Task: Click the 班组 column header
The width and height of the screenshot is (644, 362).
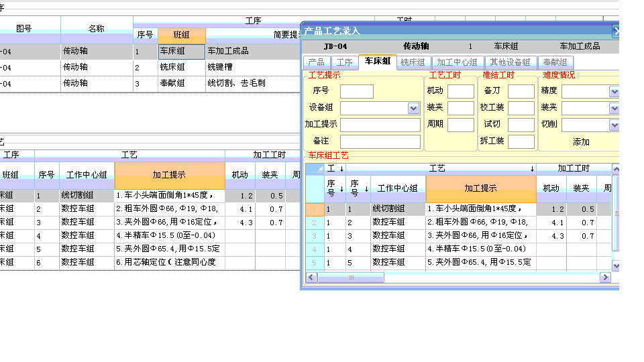Action: click(x=181, y=34)
